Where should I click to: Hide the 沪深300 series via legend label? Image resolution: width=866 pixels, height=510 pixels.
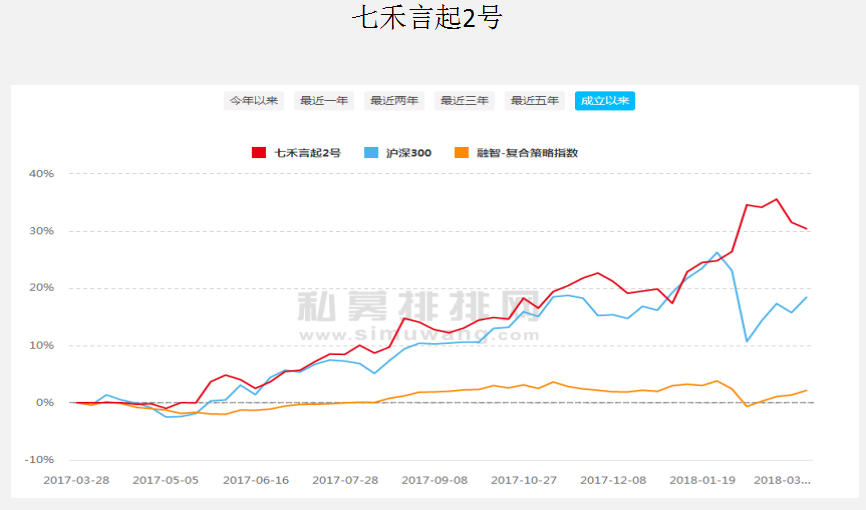click(x=408, y=153)
